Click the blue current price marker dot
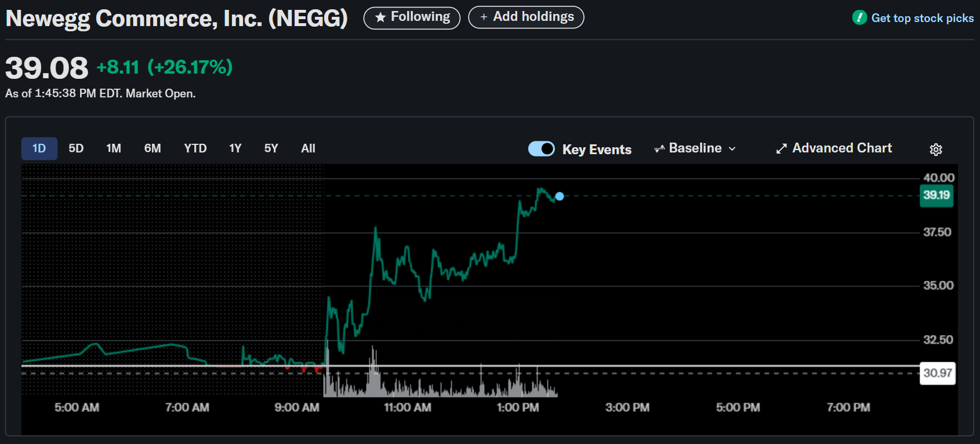This screenshot has height=444, width=980. coord(560,196)
